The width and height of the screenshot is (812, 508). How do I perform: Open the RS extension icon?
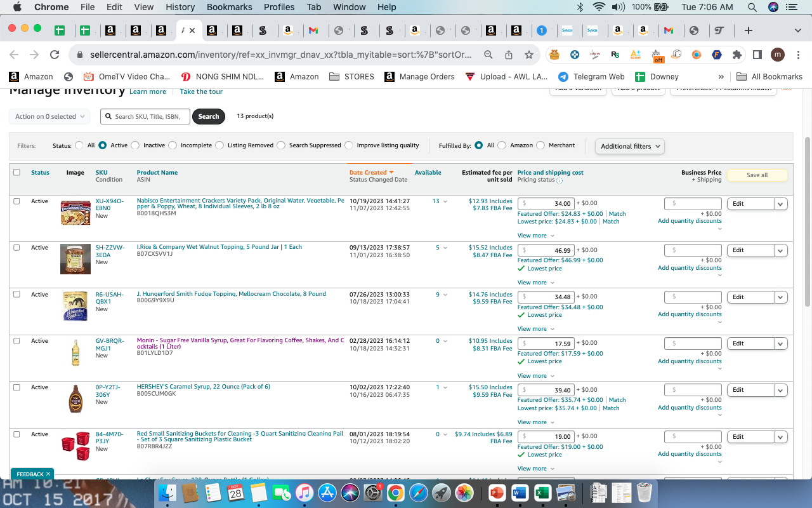(615, 55)
